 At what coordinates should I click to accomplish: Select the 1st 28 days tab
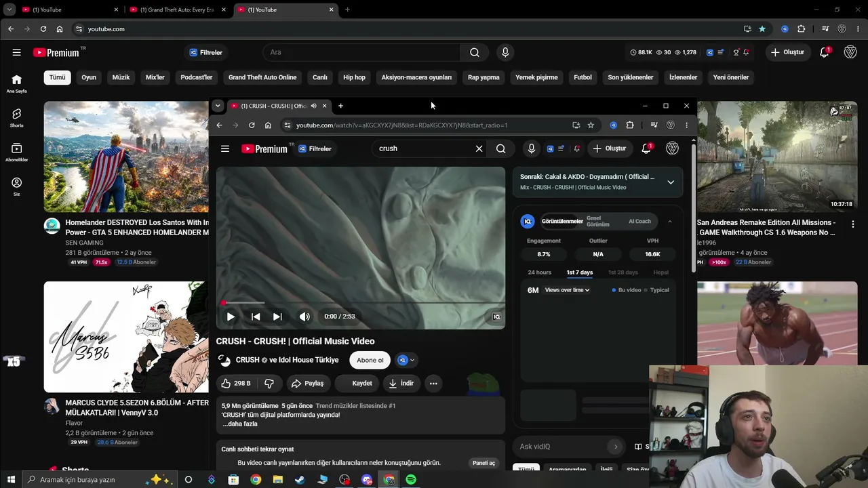pyautogui.click(x=623, y=272)
